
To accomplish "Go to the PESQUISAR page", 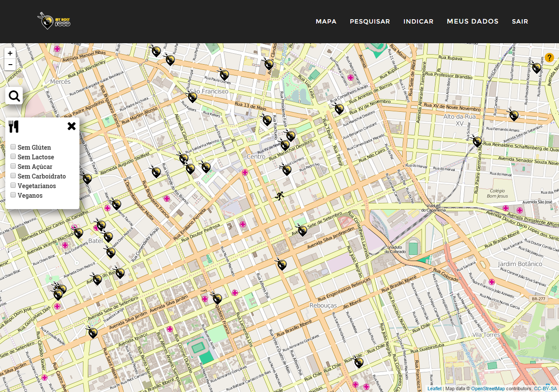I will [x=369, y=21].
